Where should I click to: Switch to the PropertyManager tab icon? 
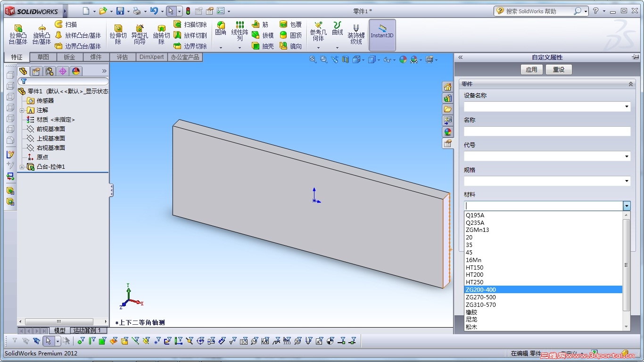click(x=36, y=71)
